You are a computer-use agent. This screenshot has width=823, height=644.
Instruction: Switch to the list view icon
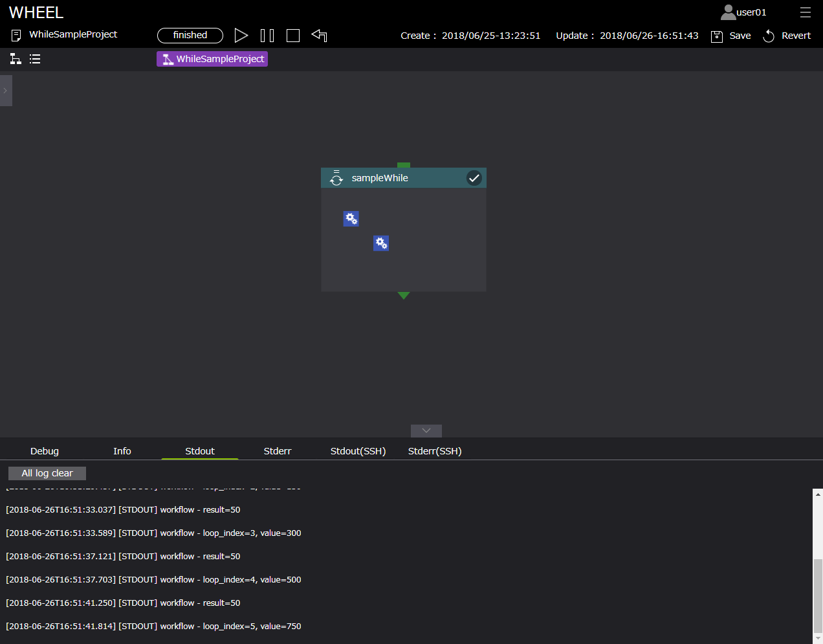[x=35, y=59]
